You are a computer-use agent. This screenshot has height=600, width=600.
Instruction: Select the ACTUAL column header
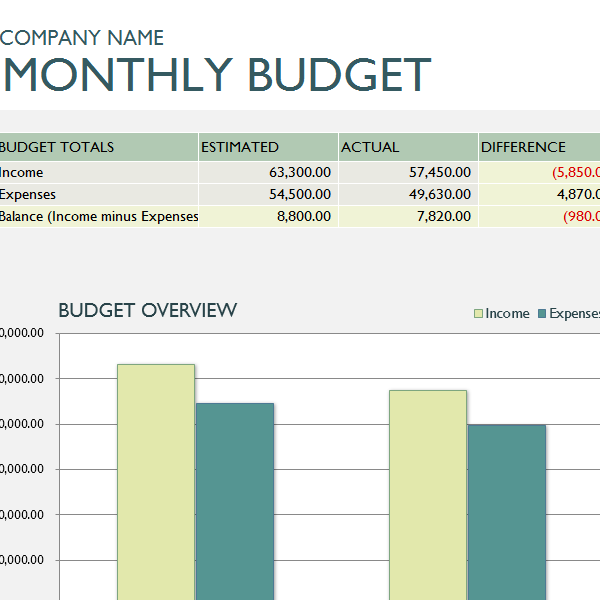[408, 147]
